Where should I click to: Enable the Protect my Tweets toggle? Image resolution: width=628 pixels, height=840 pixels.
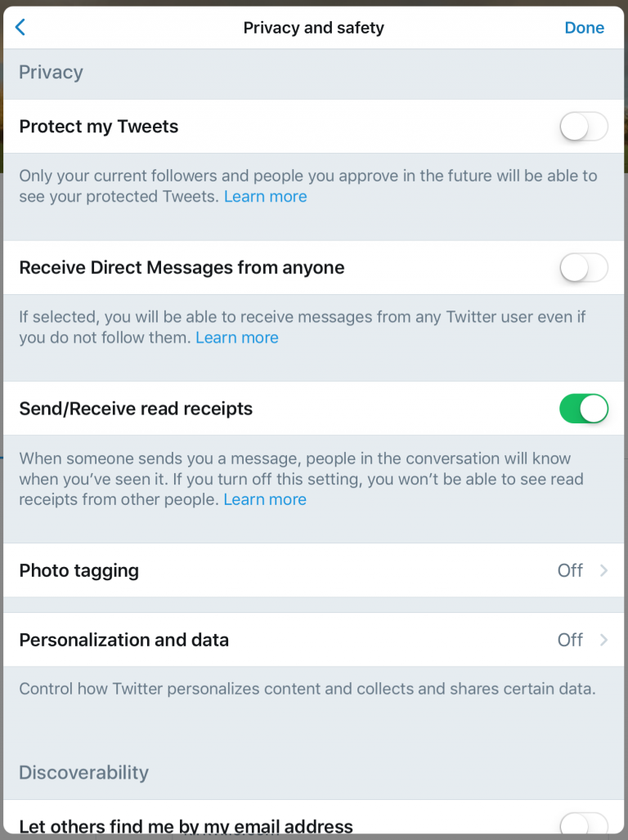click(x=584, y=127)
